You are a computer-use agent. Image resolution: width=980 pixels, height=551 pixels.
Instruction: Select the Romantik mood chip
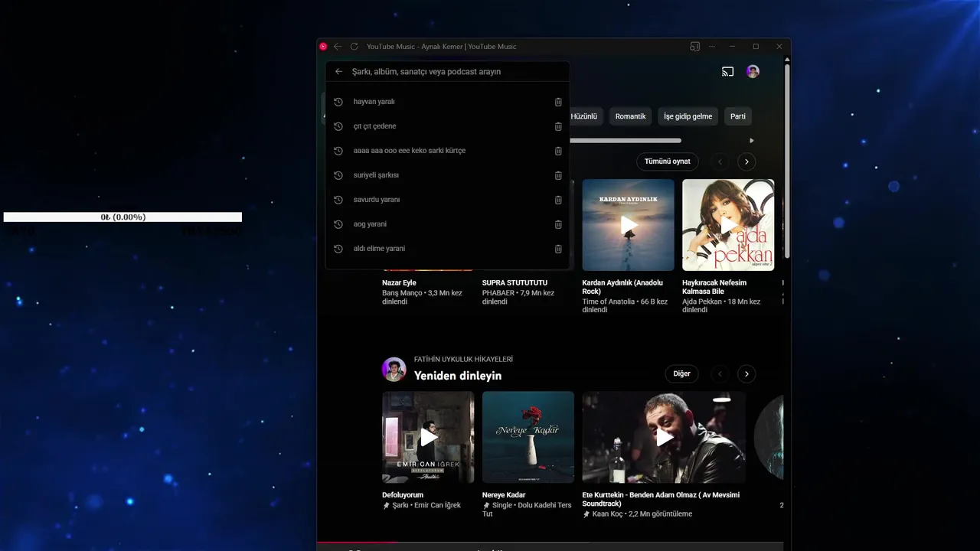pos(630,116)
